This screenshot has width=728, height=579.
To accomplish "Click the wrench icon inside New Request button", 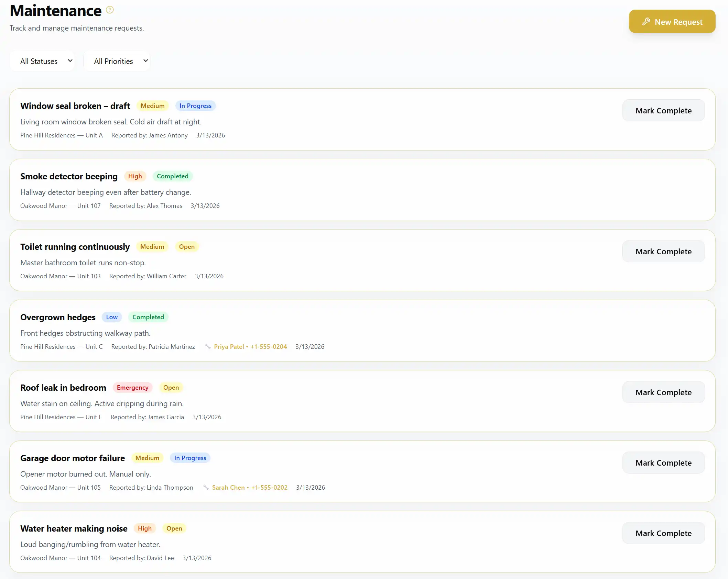I will (646, 22).
